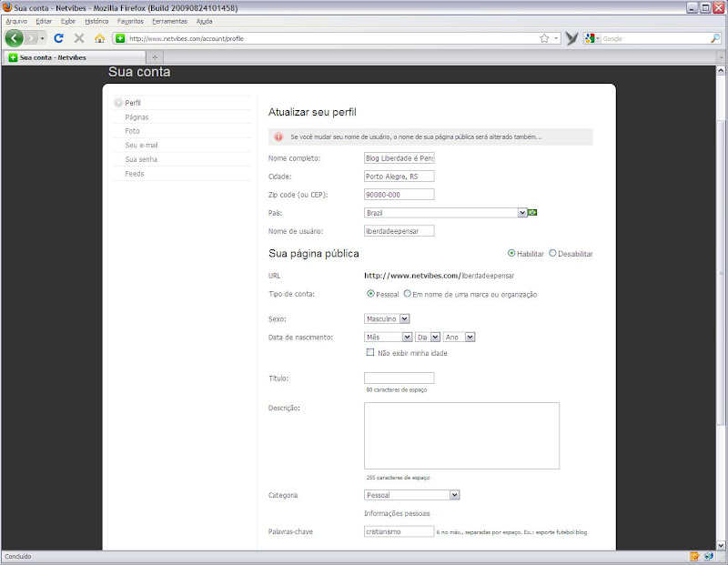Click the Forward navigation arrow
This screenshot has height=565, width=728.
click(x=31, y=38)
